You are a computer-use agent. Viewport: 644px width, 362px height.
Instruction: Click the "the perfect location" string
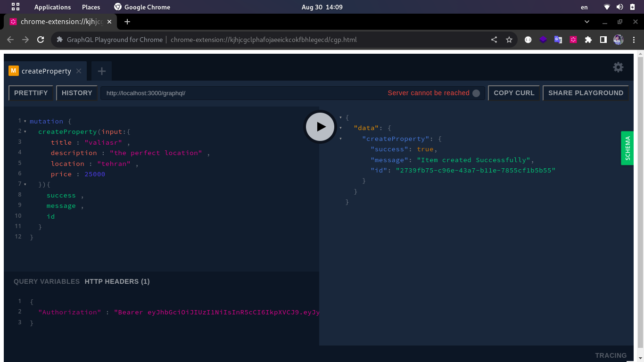coord(156,153)
